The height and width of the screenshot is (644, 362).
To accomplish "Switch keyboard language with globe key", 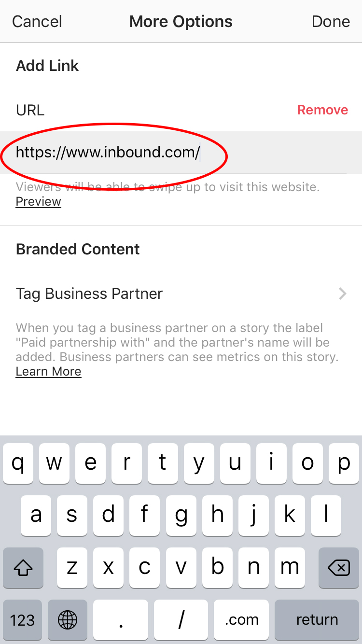I will [68, 620].
